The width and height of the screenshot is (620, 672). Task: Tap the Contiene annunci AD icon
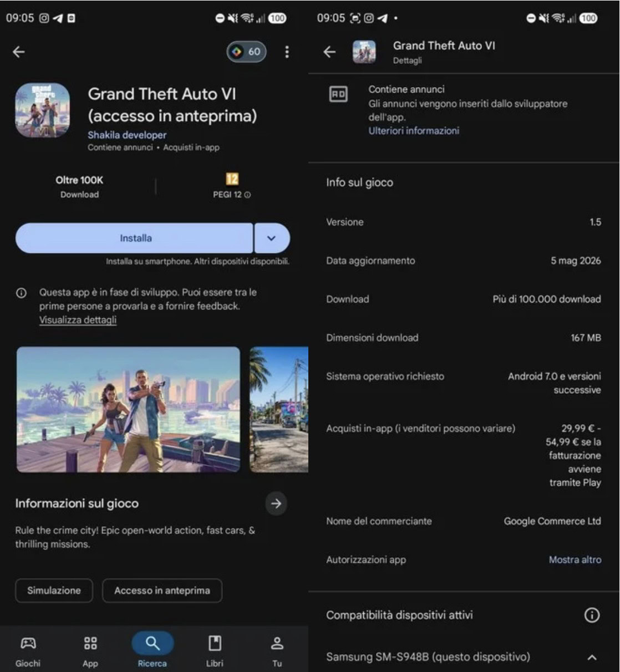pos(338,94)
